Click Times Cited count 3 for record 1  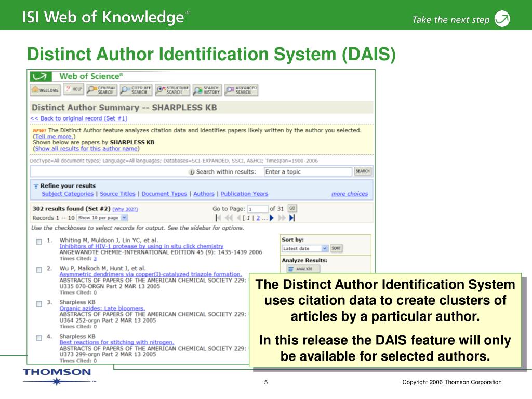[96, 259]
